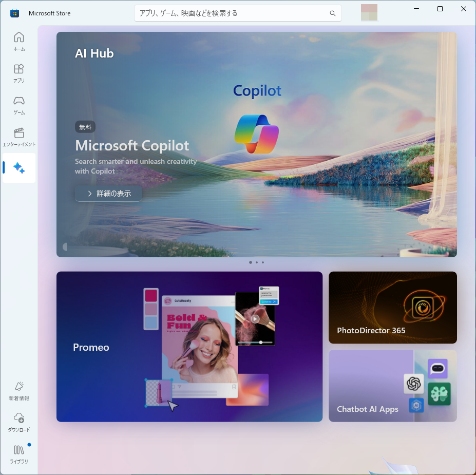Open the Entertainment (エンターテイメント) section

(19, 137)
